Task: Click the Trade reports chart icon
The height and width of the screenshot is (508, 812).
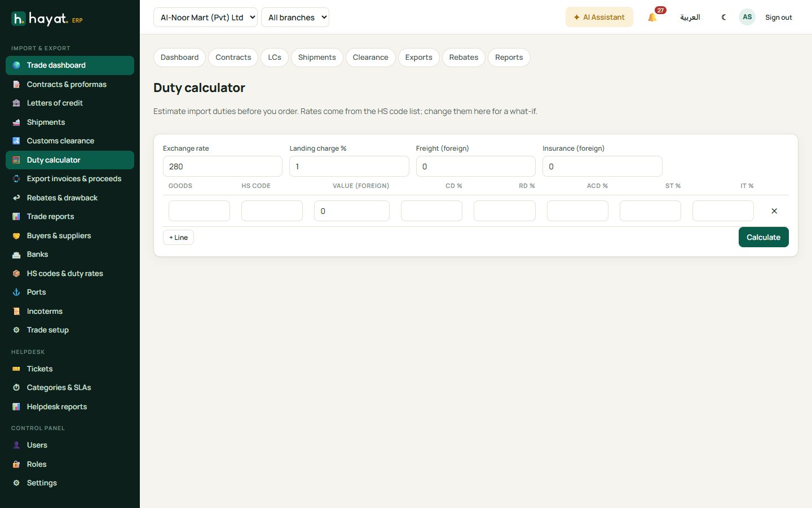Action: point(16,217)
